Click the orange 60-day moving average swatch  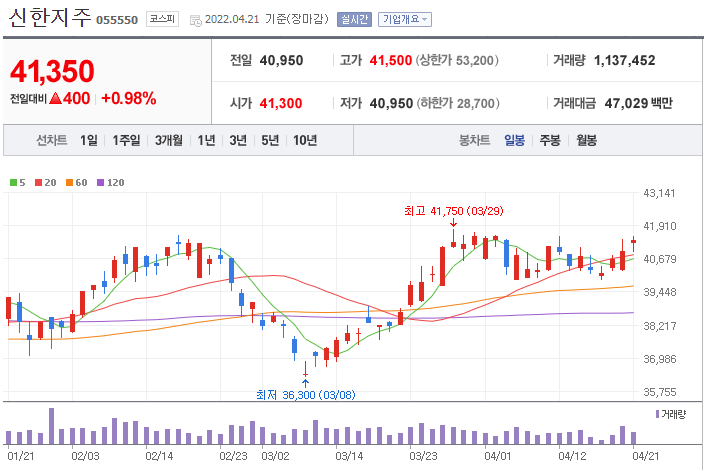click(x=69, y=182)
